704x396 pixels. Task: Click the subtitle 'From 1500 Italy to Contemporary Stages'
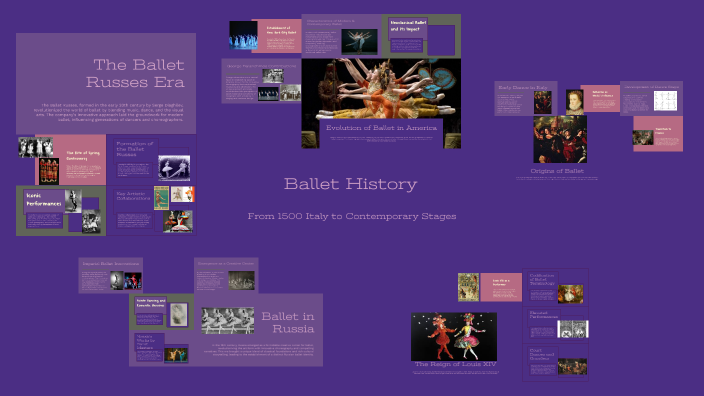[352, 216]
